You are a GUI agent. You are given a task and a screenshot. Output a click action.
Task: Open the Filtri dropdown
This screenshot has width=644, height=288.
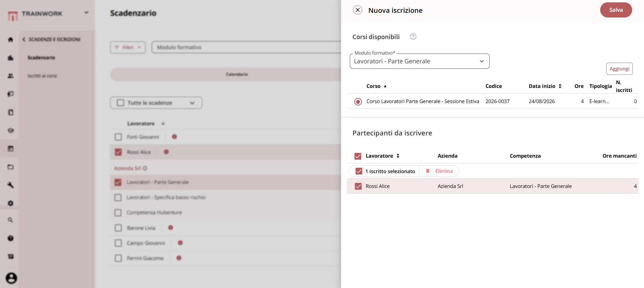click(128, 47)
